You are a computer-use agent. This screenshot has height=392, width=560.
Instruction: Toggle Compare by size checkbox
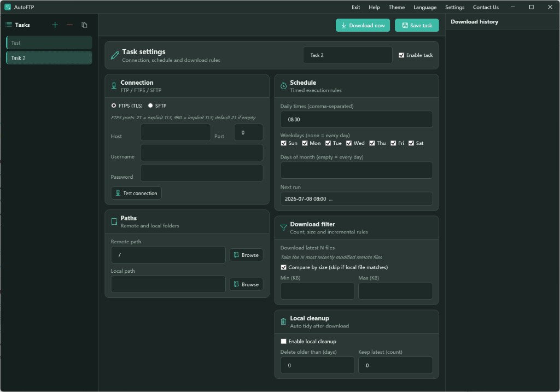click(284, 267)
